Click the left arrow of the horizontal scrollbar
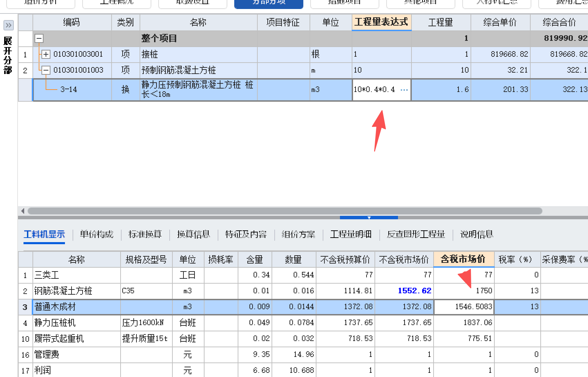 point(22,211)
